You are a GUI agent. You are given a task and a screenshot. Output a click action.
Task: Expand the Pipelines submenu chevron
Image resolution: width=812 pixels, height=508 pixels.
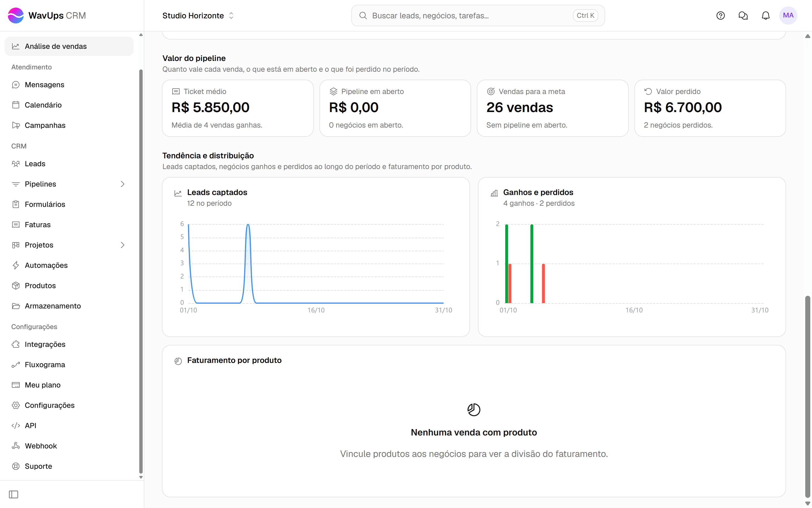coord(122,184)
